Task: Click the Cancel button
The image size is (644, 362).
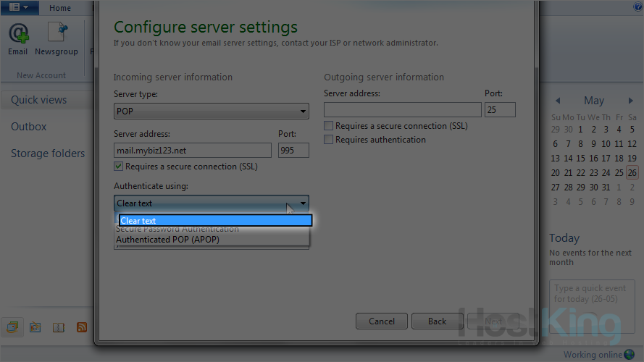Action: [382, 321]
